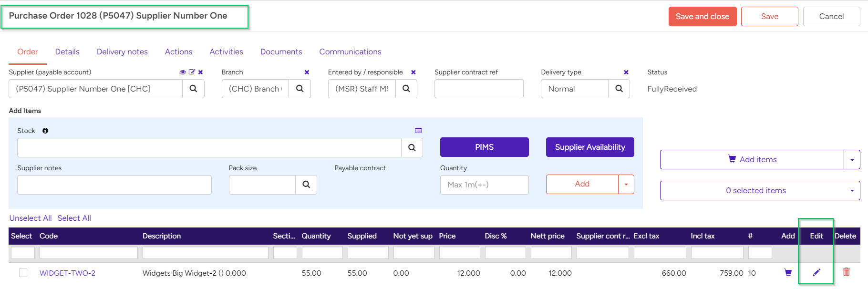Screen dimensions: 868x289
Task: Search supplier with magnifier icon
Action: pos(193,89)
